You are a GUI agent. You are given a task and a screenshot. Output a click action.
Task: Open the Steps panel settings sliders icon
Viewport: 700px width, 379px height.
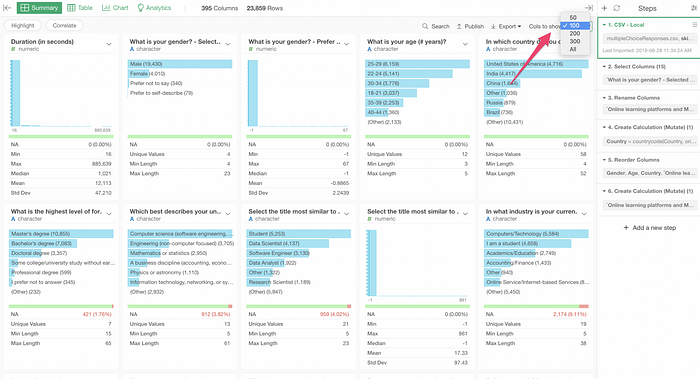(694, 8)
